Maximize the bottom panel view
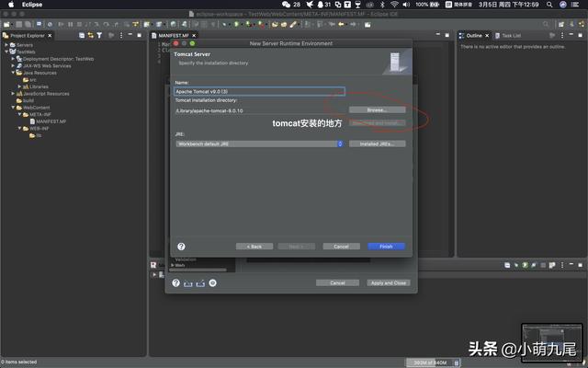The height and width of the screenshot is (368, 588). coord(580,265)
